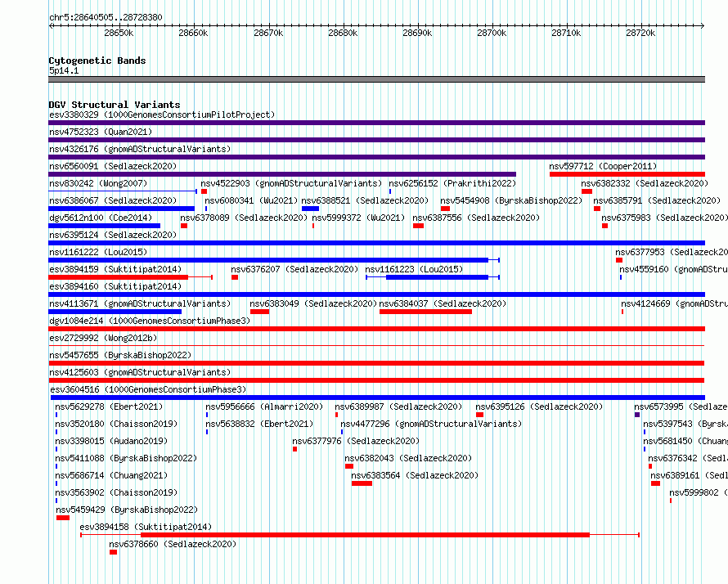The height and width of the screenshot is (584, 728).
Task: Open dgv1084e214 1000GenomesConsortiumPhase3 entry
Action: pyautogui.click(x=150, y=321)
